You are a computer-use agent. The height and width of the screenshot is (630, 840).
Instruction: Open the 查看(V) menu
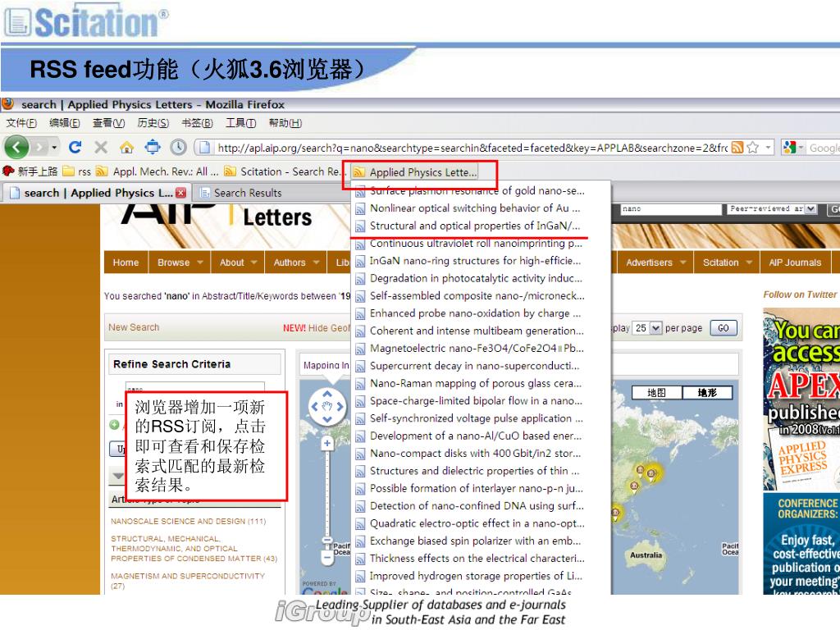click(108, 123)
